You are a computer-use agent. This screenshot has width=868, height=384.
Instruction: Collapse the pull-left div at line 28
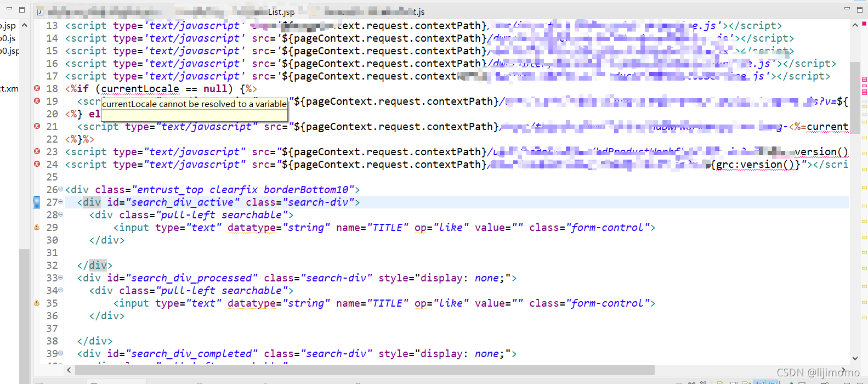click(60, 214)
